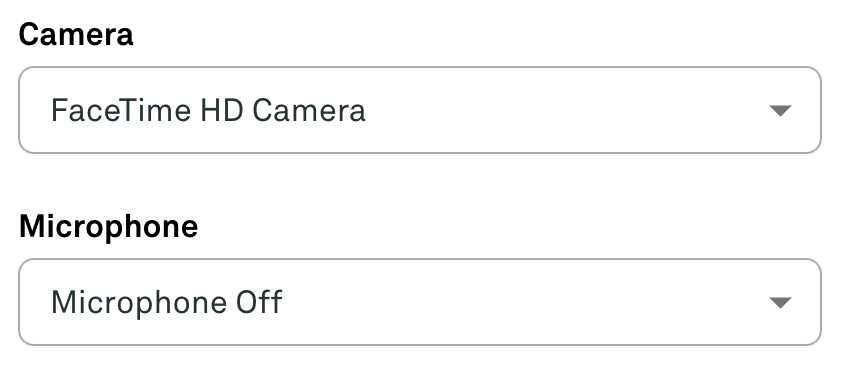Show camera options via the caret icon
860x370 pixels.
coord(780,111)
